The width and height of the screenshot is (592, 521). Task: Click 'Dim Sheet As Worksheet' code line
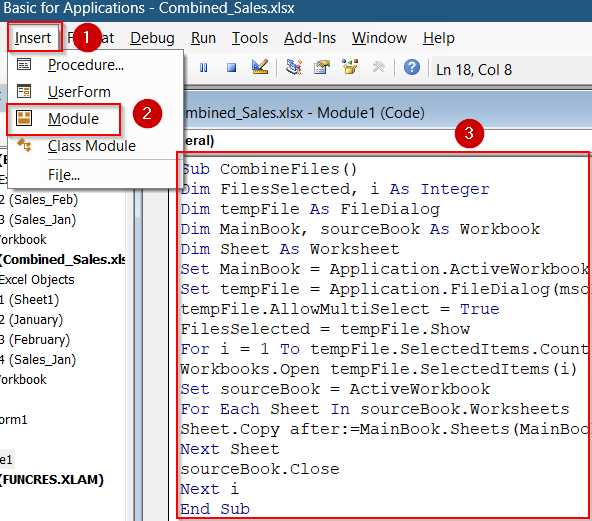coord(290,249)
